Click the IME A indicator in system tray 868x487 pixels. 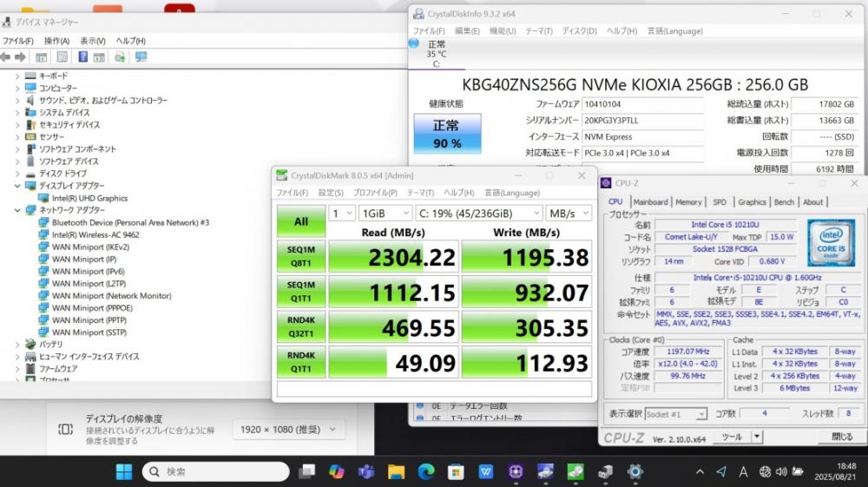tap(743, 471)
